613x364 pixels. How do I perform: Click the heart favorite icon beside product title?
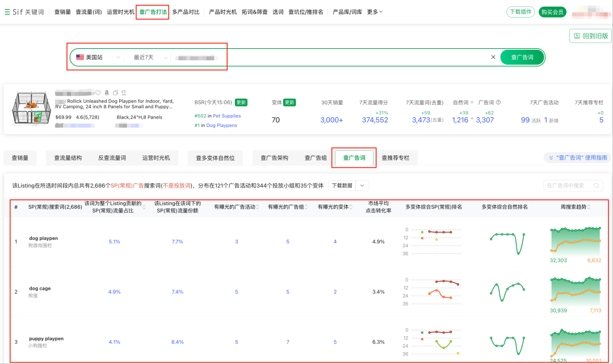98,93
